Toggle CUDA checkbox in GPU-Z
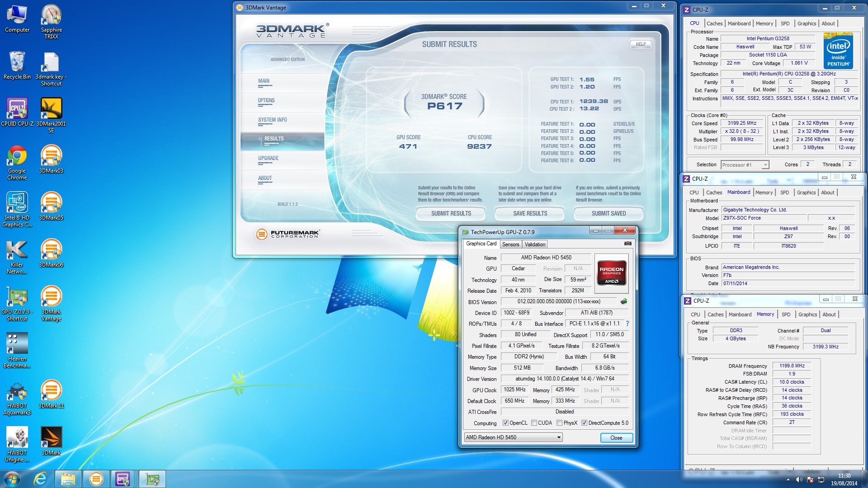The height and width of the screenshot is (488, 868). [x=534, y=423]
